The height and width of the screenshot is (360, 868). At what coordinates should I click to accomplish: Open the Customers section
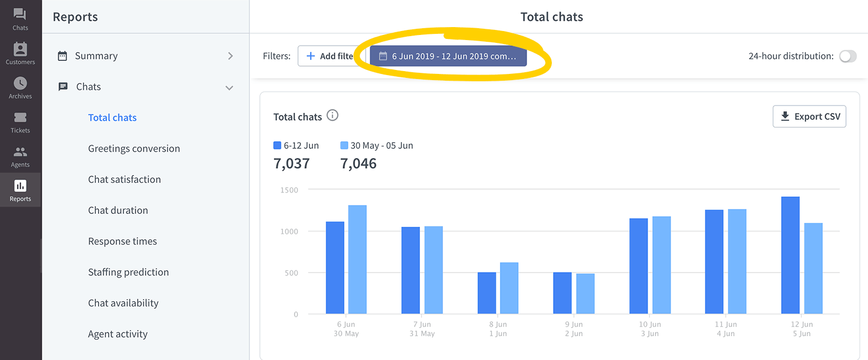[x=20, y=53]
